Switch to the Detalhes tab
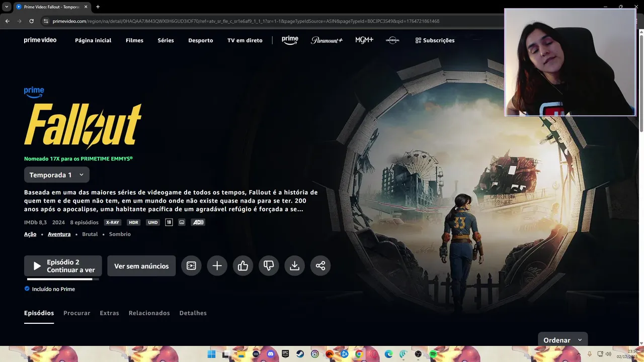 click(x=193, y=313)
